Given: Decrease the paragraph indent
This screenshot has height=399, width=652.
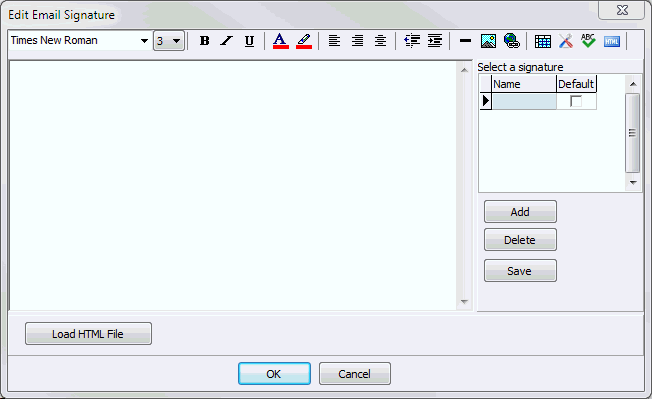Looking at the screenshot, I should click(412, 41).
